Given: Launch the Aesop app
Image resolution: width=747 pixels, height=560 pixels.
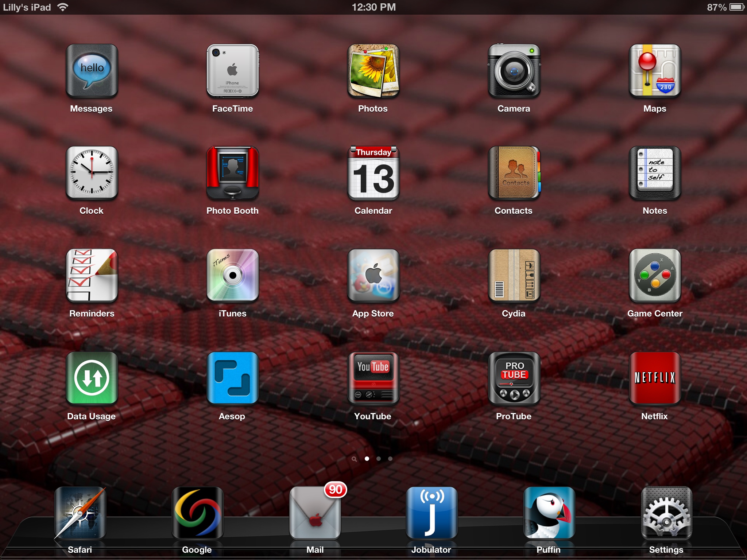Looking at the screenshot, I should click(233, 378).
